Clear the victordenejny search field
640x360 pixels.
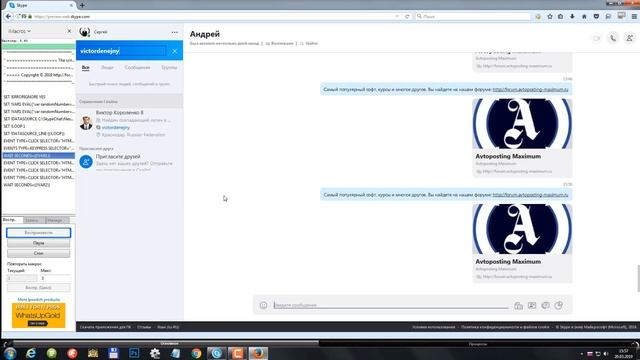coord(175,51)
